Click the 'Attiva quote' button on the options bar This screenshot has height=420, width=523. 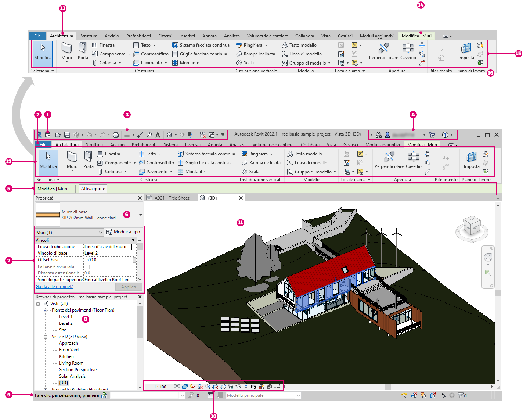click(x=93, y=189)
